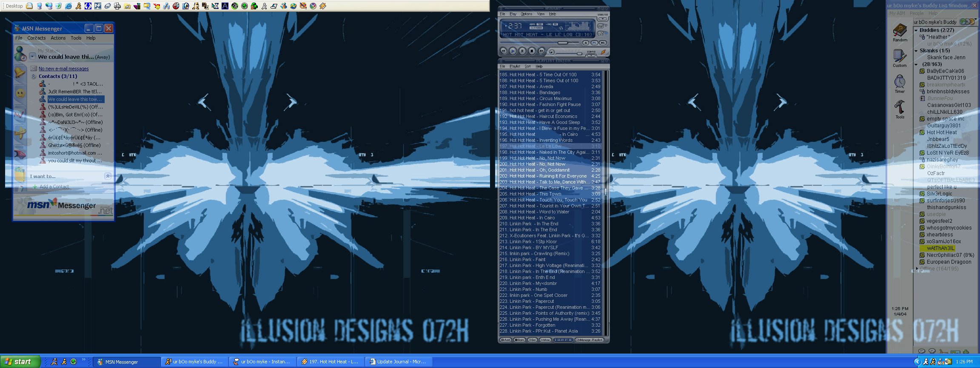Select AIM buddy European Dragoon

point(949,262)
